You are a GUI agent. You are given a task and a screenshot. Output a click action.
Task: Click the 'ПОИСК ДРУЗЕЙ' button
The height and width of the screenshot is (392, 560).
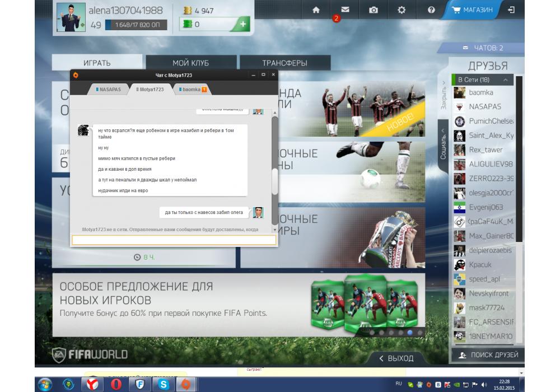click(x=488, y=355)
